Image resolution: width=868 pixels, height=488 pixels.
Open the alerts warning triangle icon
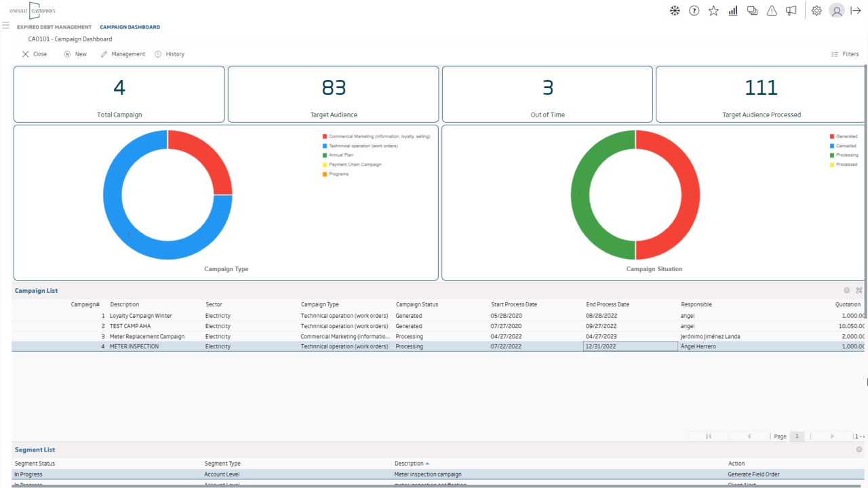click(772, 11)
